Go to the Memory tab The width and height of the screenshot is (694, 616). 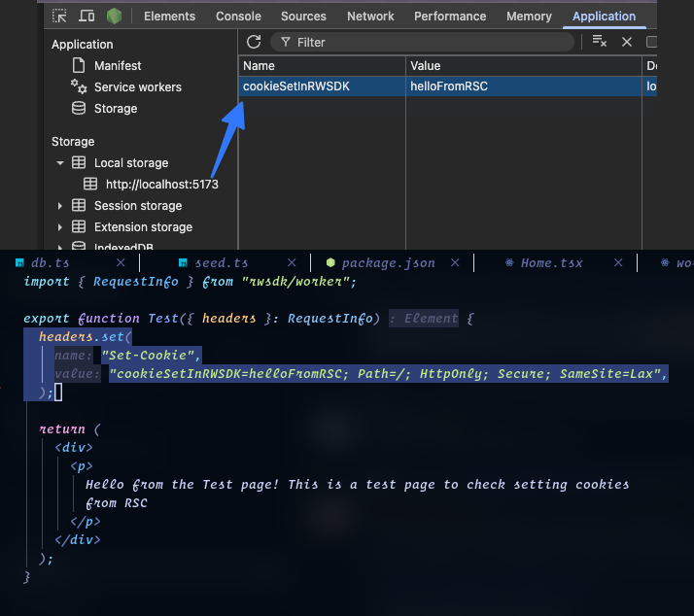click(530, 17)
